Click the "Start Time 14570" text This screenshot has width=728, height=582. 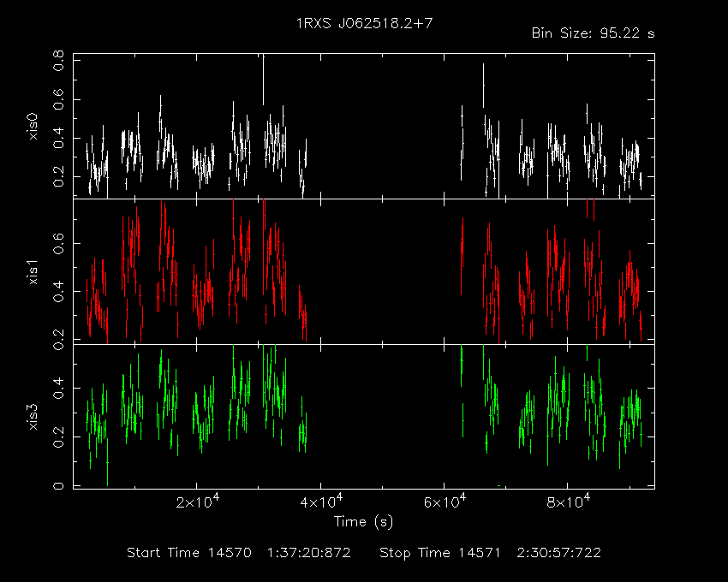tap(189, 553)
